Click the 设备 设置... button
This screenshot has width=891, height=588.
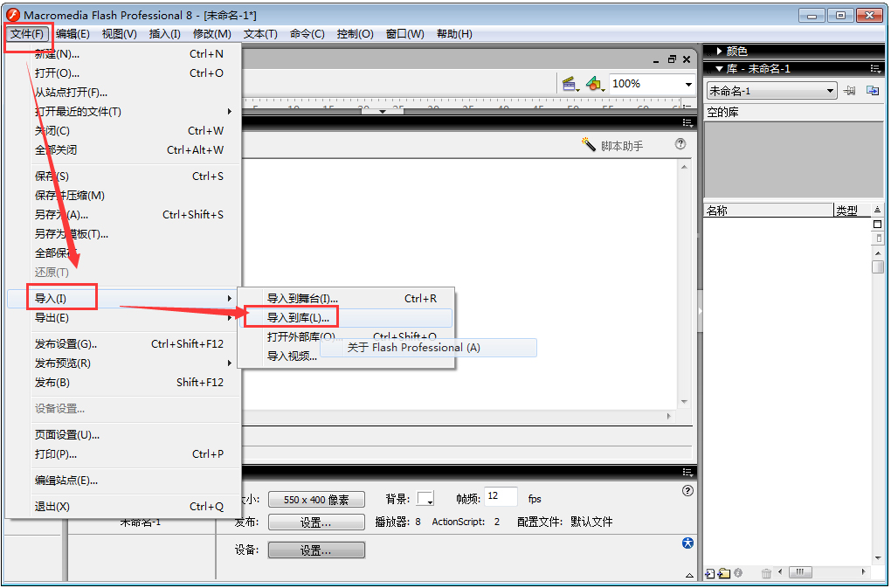coord(316,550)
